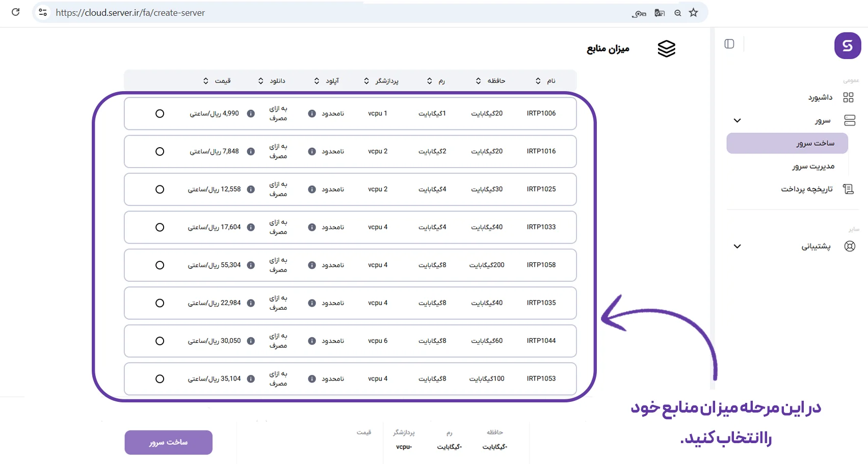868x464 pixels.
Task: Select the IRTP1006 plan radio button
Action: pos(160,114)
